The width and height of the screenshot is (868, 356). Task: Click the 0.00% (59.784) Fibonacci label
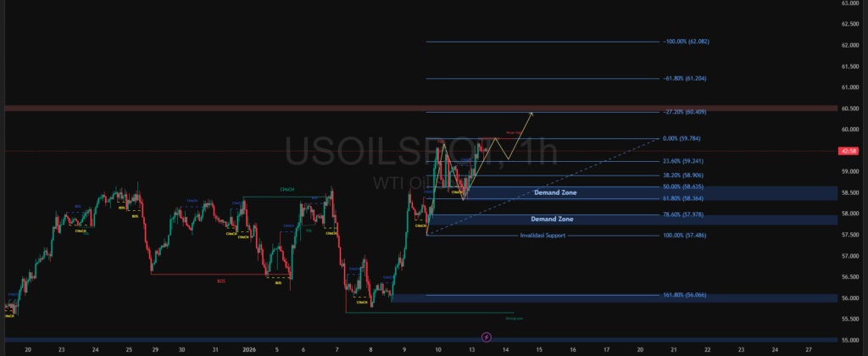[685, 138]
